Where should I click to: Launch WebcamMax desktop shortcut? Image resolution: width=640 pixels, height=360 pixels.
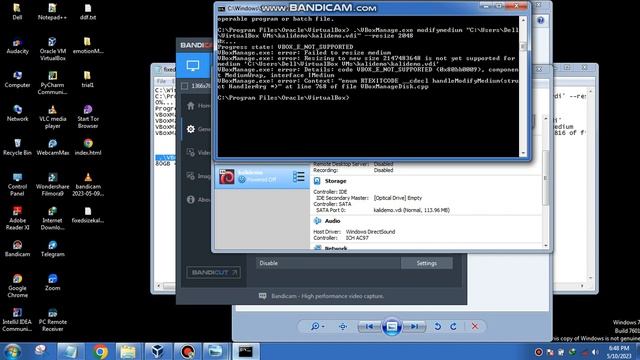(53, 147)
